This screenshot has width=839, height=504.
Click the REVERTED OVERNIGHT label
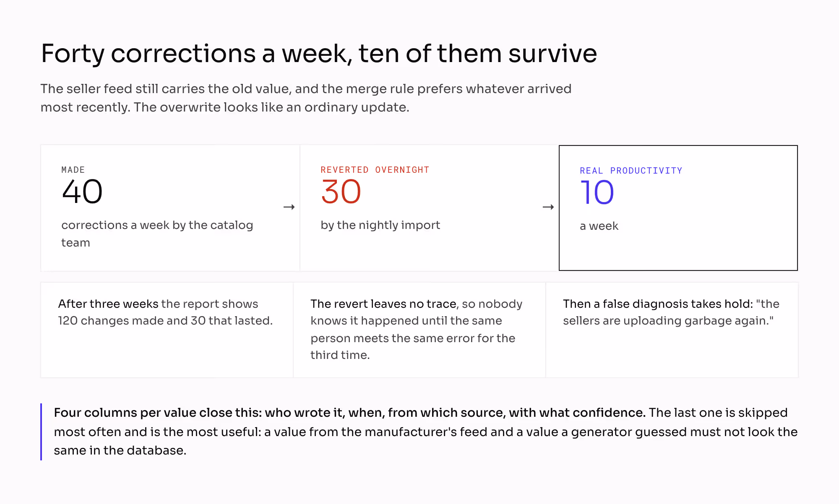click(x=375, y=170)
